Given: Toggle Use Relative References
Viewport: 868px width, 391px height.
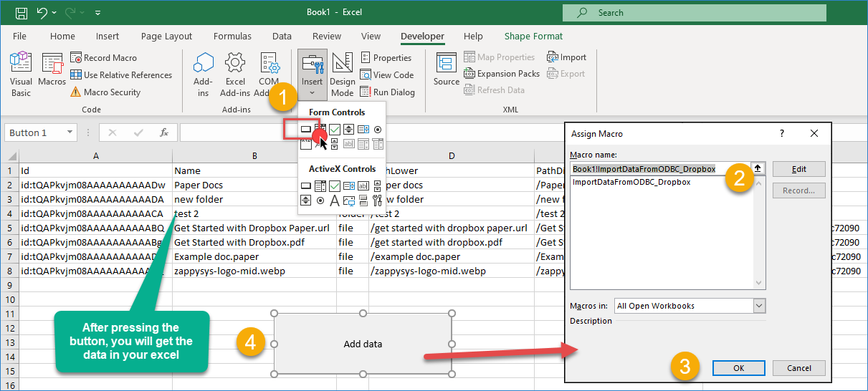Looking at the screenshot, I should pos(121,75).
